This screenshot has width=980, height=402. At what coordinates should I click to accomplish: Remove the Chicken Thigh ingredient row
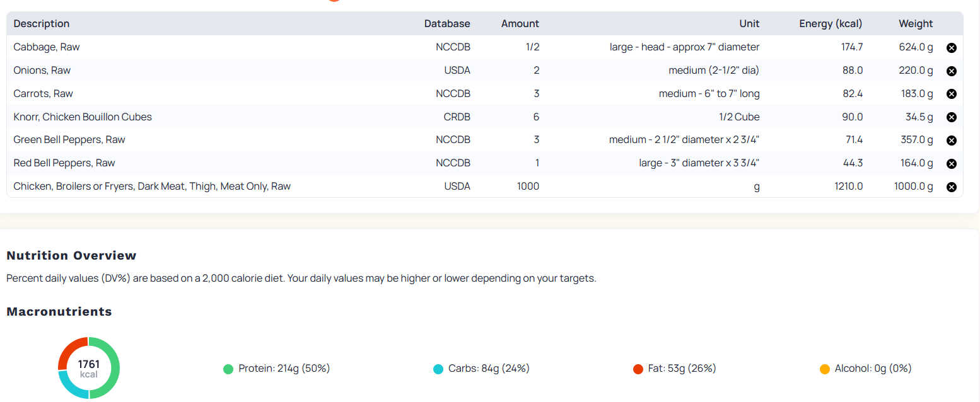coord(952,187)
